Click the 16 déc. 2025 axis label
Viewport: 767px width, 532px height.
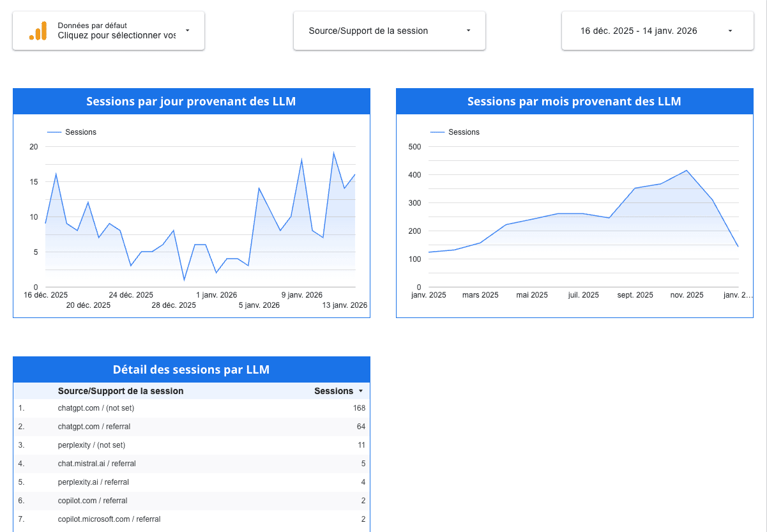coord(46,295)
